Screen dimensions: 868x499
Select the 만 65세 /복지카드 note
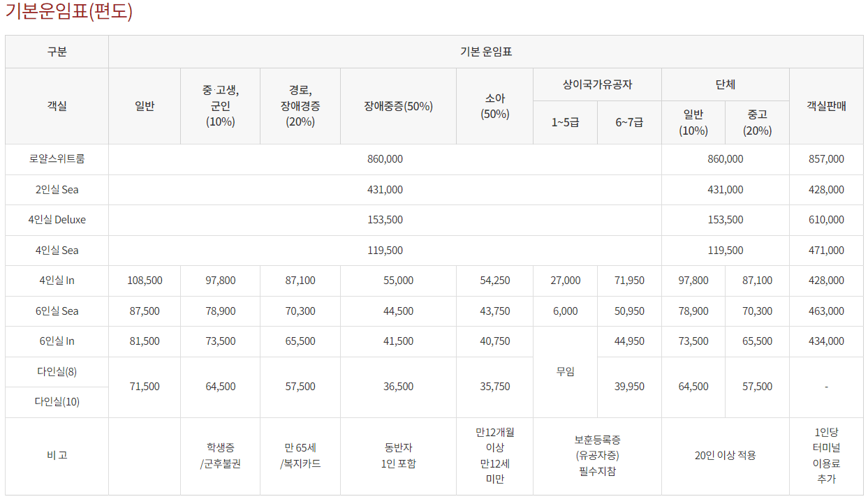pyautogui.click(x=300, y=456)
